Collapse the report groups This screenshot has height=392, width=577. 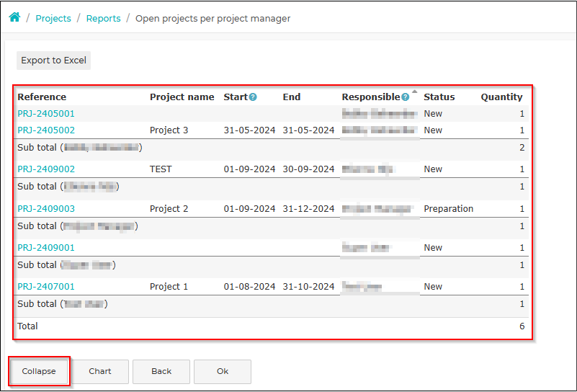coord(39,371)
